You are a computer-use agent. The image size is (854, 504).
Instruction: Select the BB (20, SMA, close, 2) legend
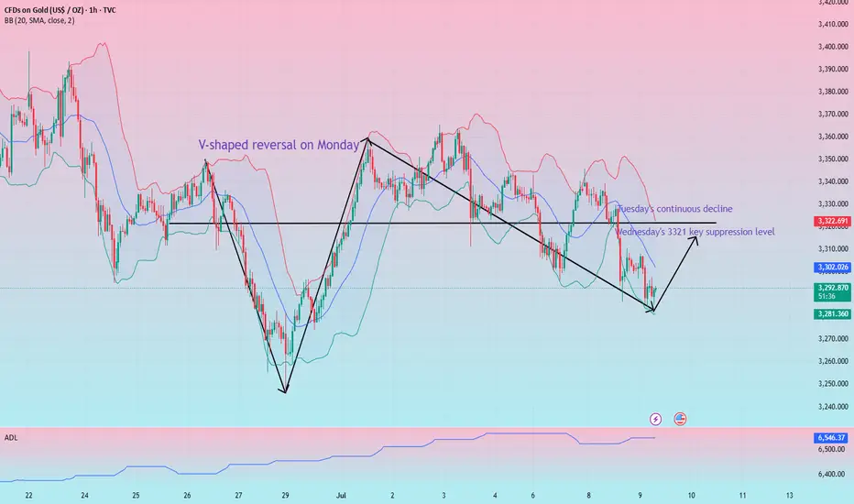39,21
